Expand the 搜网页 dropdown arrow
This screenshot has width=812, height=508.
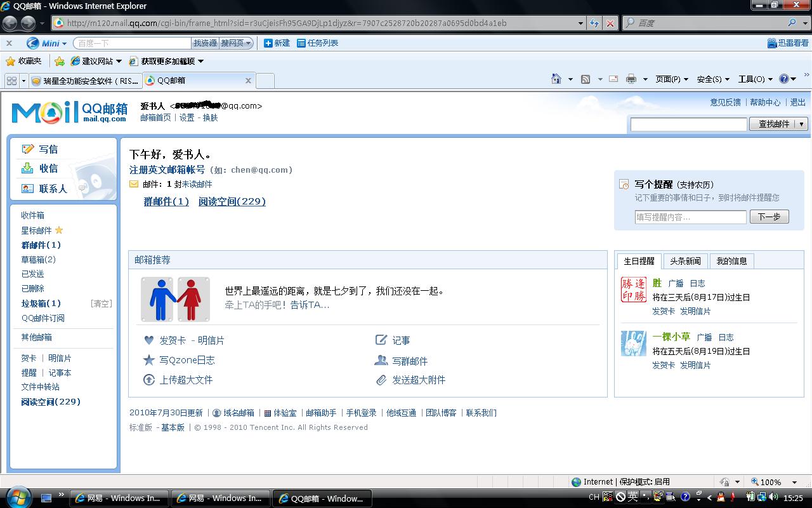point(248,43)
